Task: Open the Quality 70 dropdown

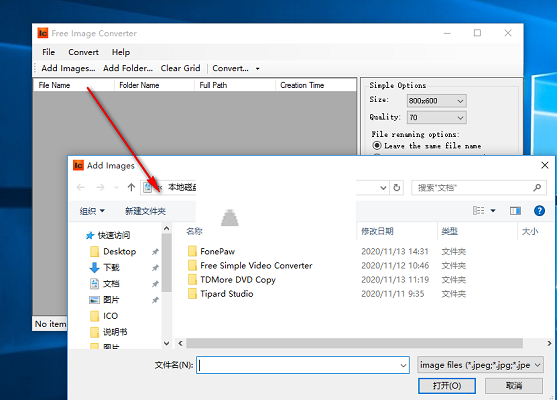Action: point(437,118)
